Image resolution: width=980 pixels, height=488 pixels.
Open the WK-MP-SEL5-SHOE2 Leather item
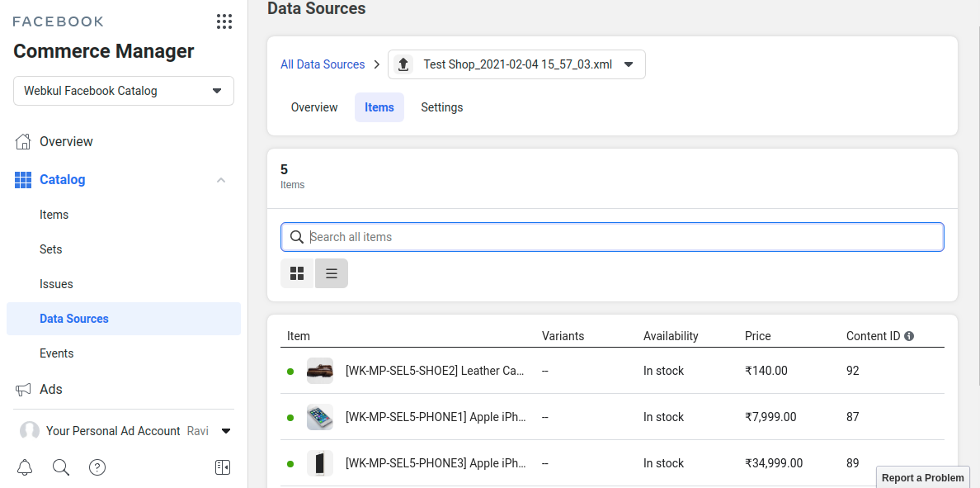(x=435, y=371)
